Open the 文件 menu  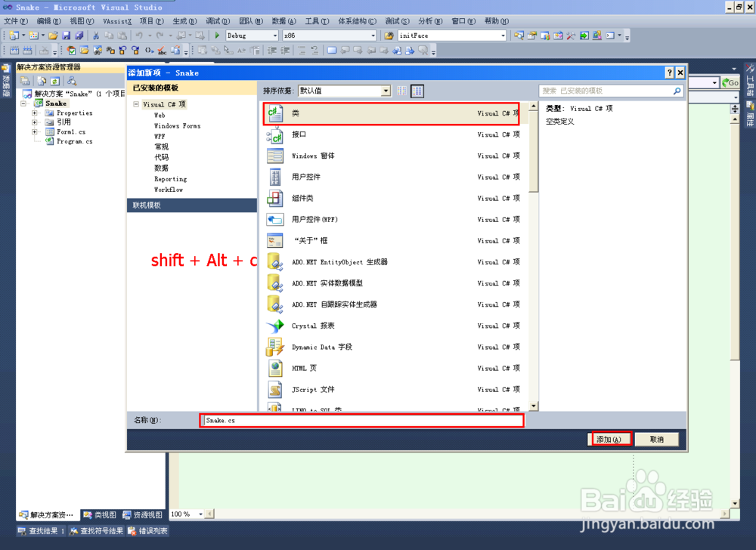[16, 20]
